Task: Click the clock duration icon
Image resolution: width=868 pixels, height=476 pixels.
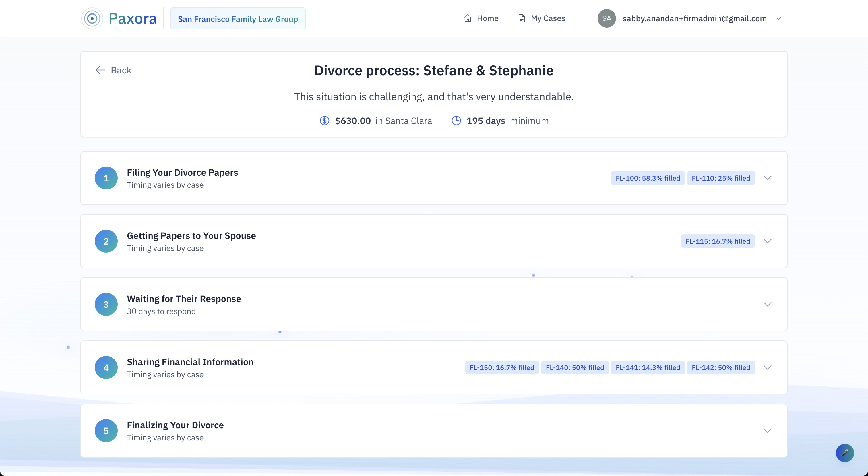Action: coord(456,121)
